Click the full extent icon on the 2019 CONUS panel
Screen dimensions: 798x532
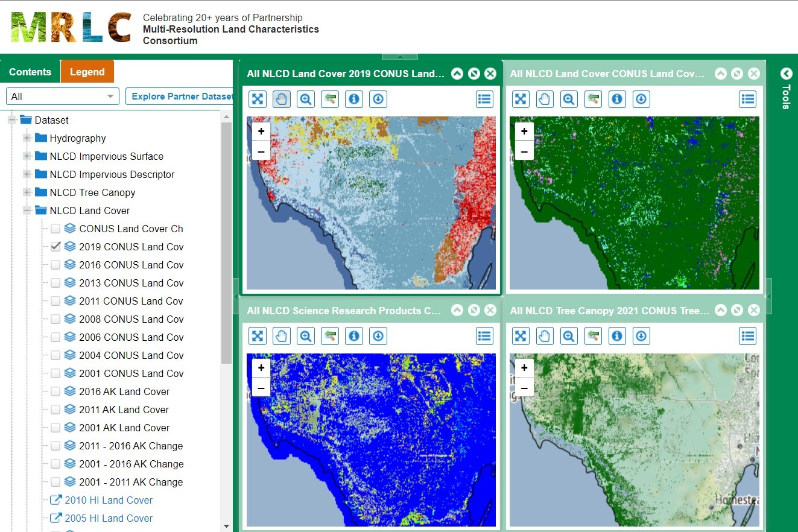pyautogui.click(x=257, y=99)
